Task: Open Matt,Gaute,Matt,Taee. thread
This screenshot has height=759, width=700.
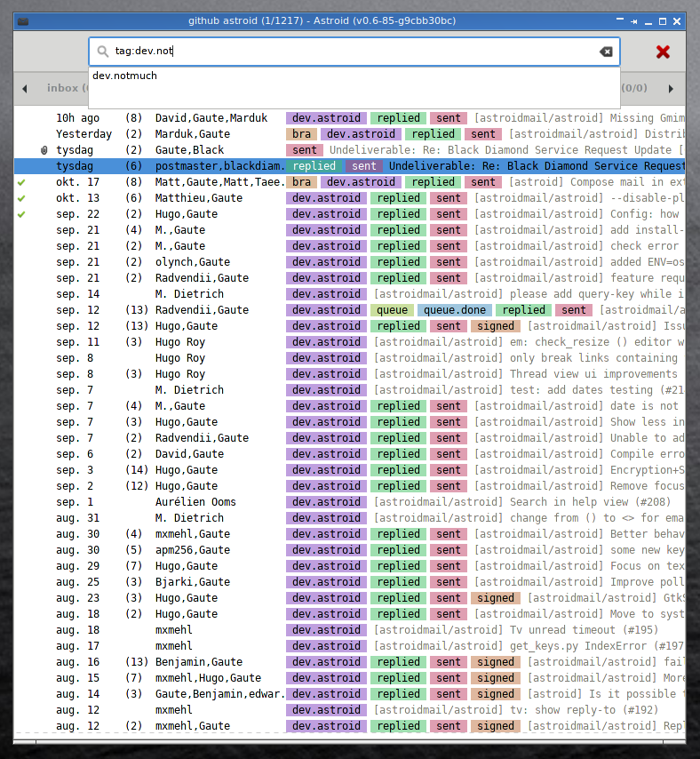Action: click(350, 182)
